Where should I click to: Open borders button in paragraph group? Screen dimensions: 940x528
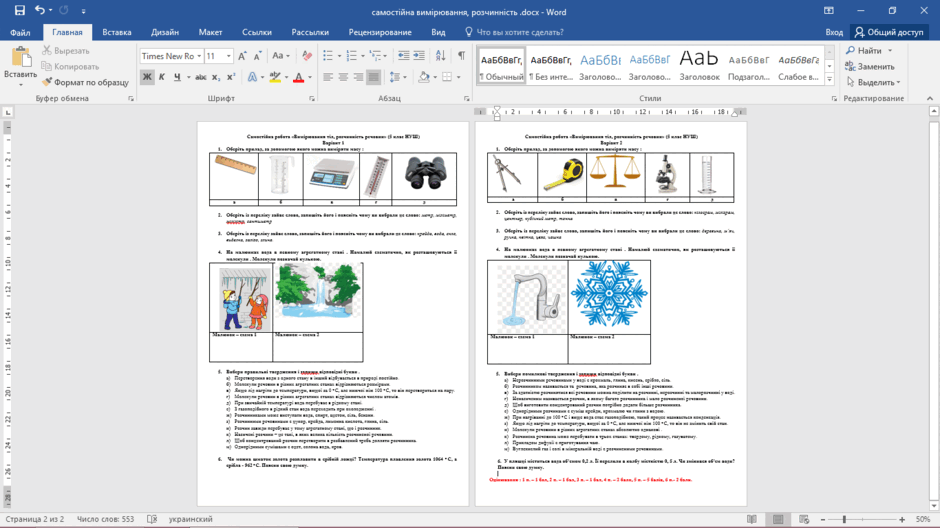[447, 77]
